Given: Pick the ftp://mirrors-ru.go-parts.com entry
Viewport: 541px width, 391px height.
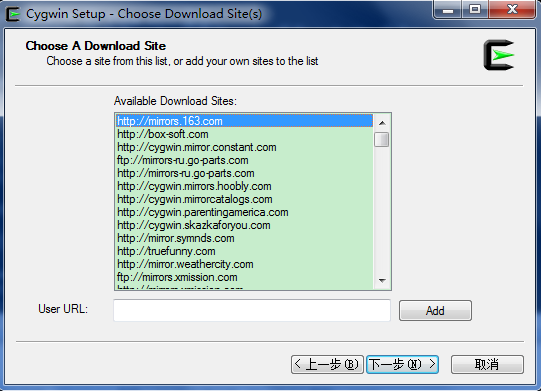Looking at the screenshot, I should (x=244, y=160).
